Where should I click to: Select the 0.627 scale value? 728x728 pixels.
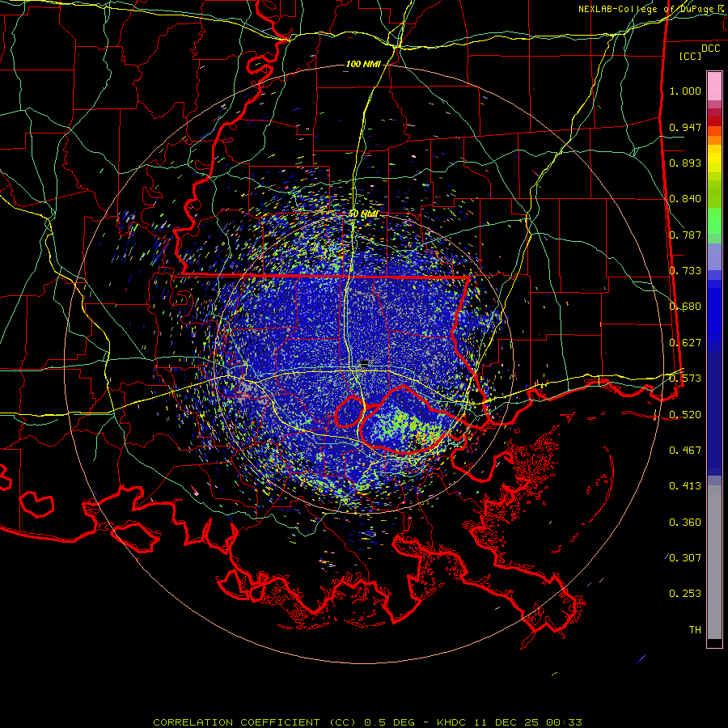tap(685, 343)
